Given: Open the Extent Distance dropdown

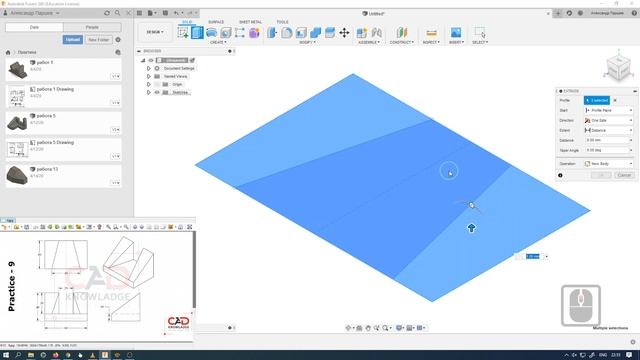Looking at the screenshot, I should pyautogui.click(x=608, y=130).
